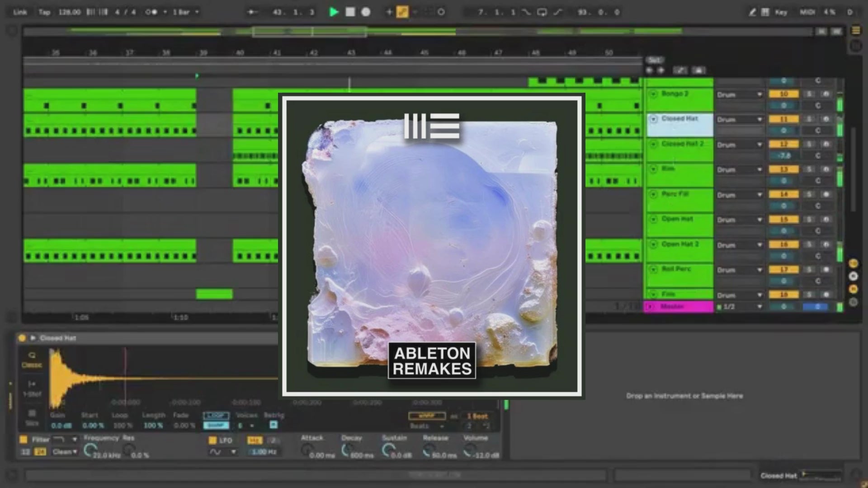Select the Closed Hat 2 volume value -7.8
This screenshot has width=868, height=488.
coord(784,156)
